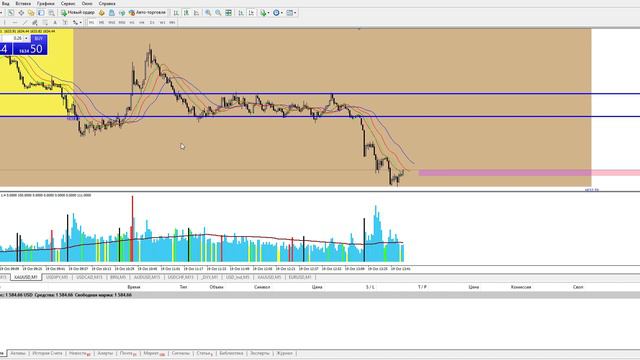Click the BUY one-click trading button
This screenshot has width=640, height=360.
[x=38, y=38]
